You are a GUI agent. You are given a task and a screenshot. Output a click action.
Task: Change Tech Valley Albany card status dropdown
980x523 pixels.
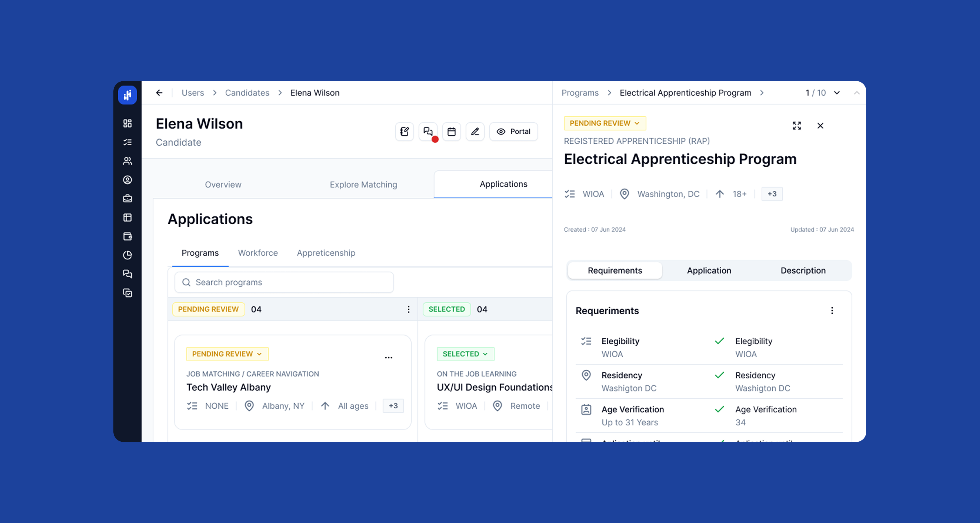227,354
